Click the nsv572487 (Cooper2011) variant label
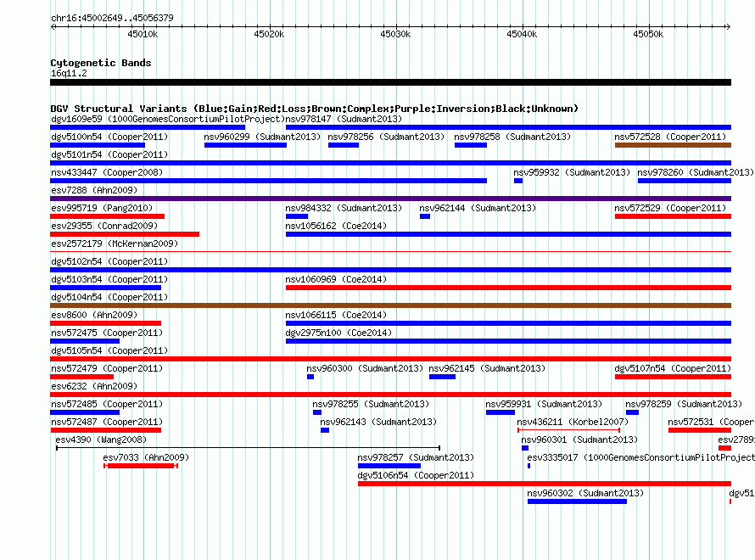The width and height of the screenshot is (755, 560). (107, 422)
